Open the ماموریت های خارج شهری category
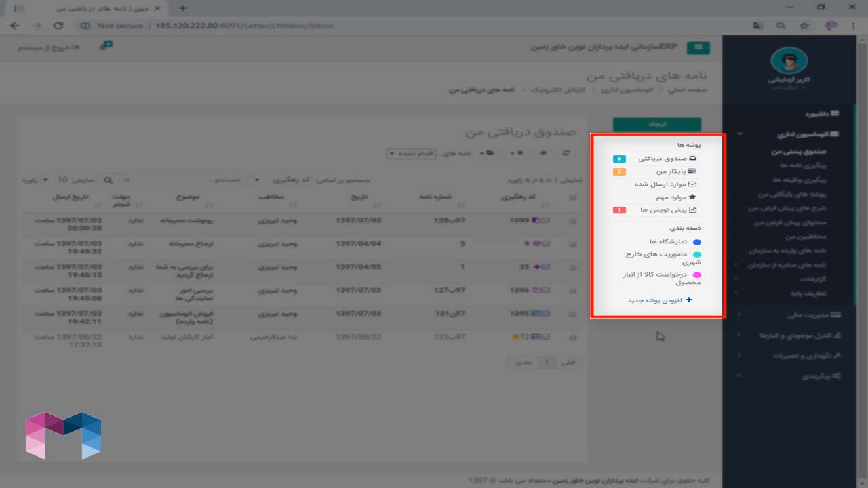The image size is (868, 488). coord(663,258)
